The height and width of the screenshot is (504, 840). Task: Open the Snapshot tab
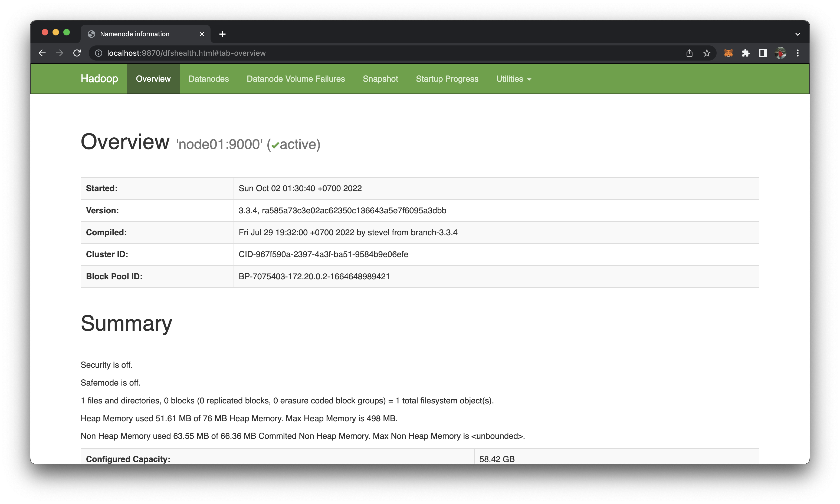(x=380, y=79)
